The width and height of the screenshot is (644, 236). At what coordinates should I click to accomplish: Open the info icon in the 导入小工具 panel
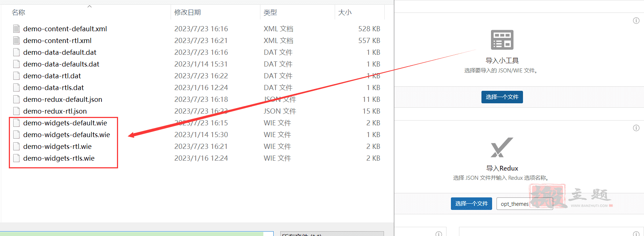point(636,21)
